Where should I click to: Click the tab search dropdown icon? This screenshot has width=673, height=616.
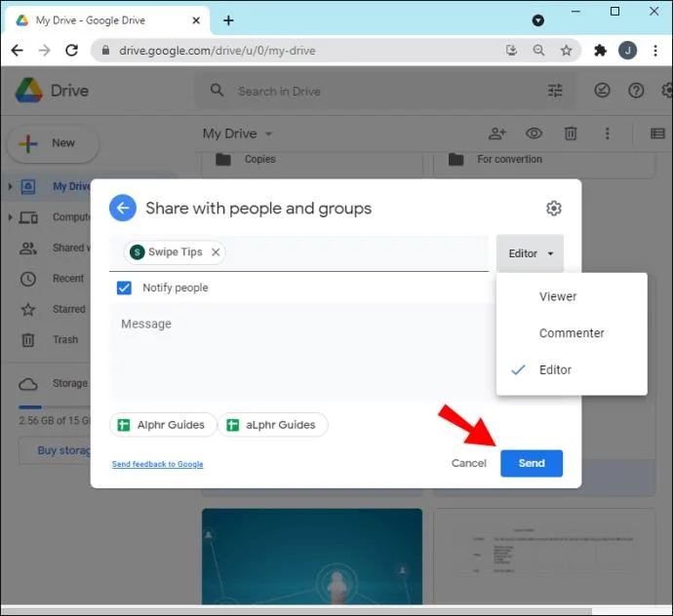pos(537,20)
